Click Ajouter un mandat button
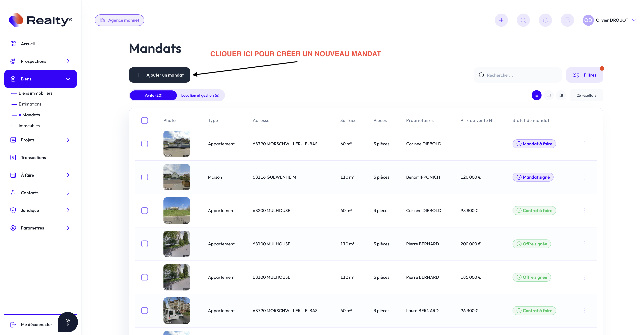Image resolution: width=644 pixels, height=335 pixels. [x=160, y=75]
